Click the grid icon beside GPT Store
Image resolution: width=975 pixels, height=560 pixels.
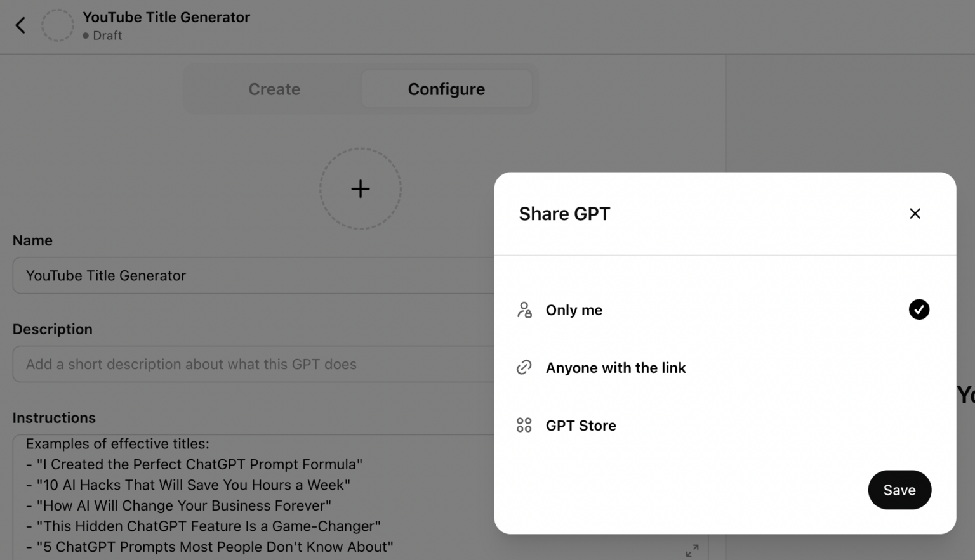pos(524,425)
